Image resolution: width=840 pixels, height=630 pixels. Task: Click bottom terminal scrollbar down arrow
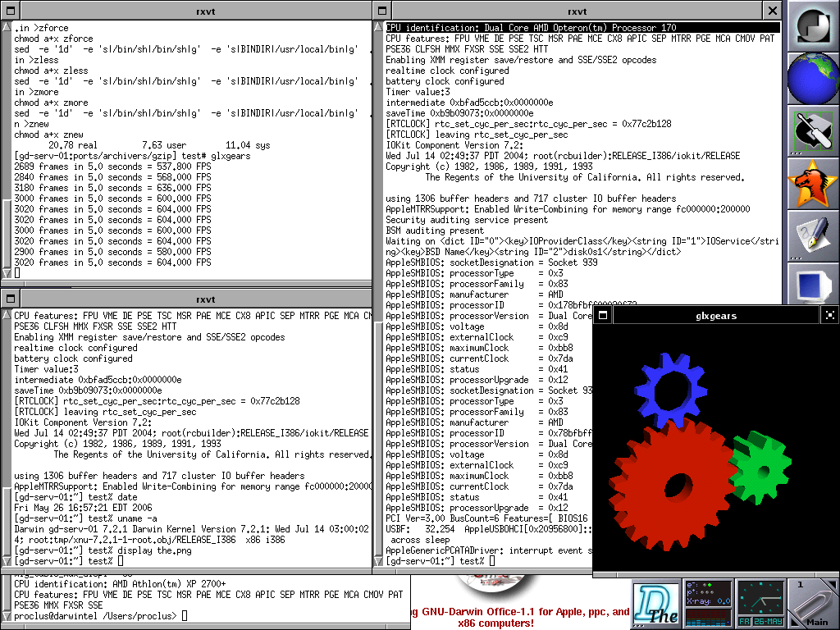7,616
